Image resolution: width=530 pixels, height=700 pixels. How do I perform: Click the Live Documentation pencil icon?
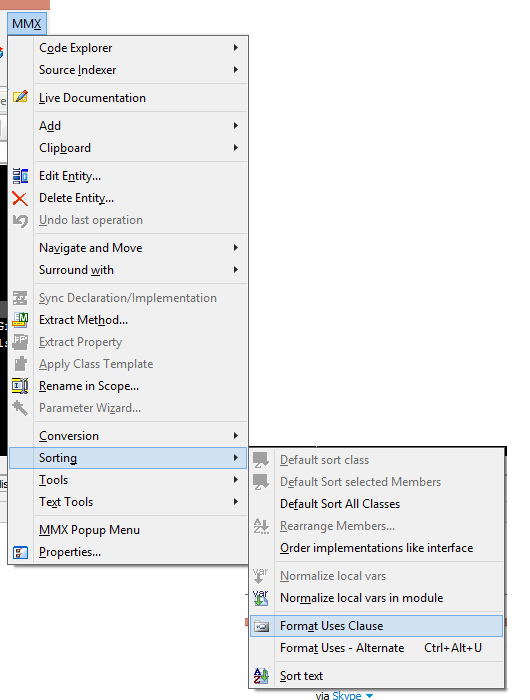[x=20, y=97]
